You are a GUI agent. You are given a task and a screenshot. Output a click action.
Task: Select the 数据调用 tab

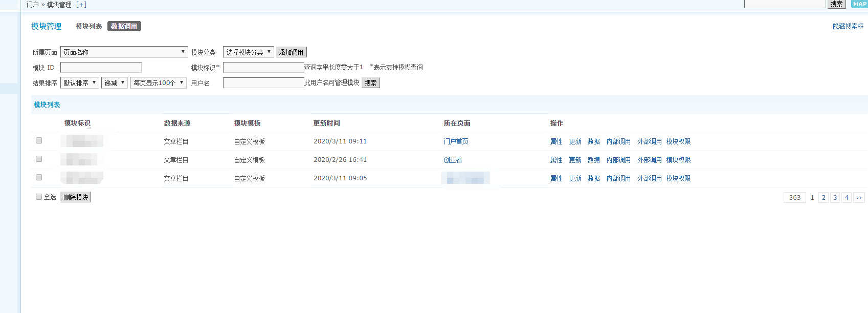pos(124,26)
